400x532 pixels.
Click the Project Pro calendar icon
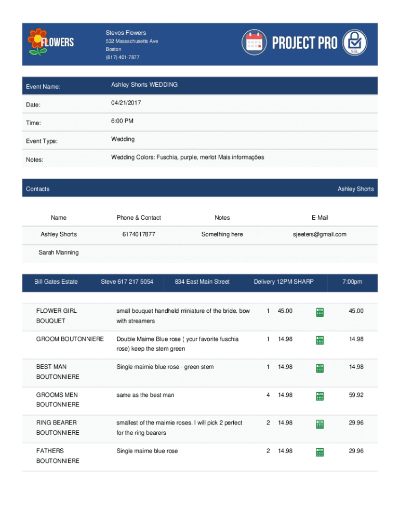254,43
